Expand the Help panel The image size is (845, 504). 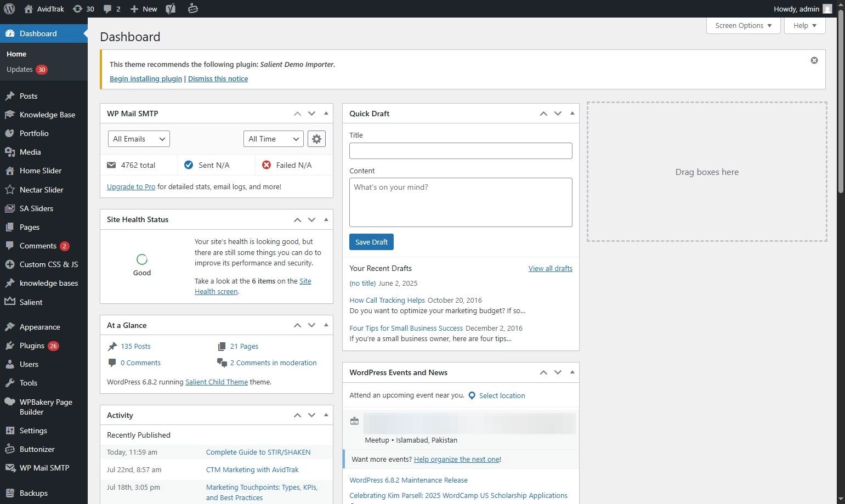point(805,26)
